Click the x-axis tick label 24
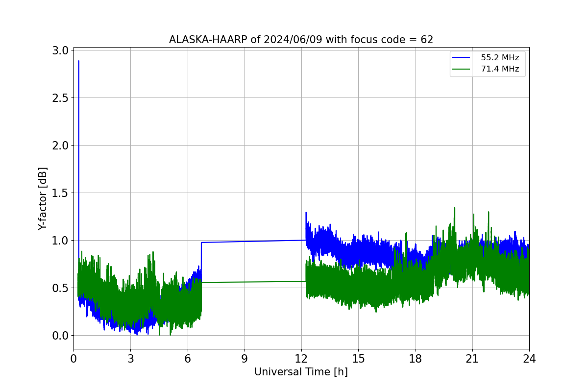 click(x=529, y=359)
